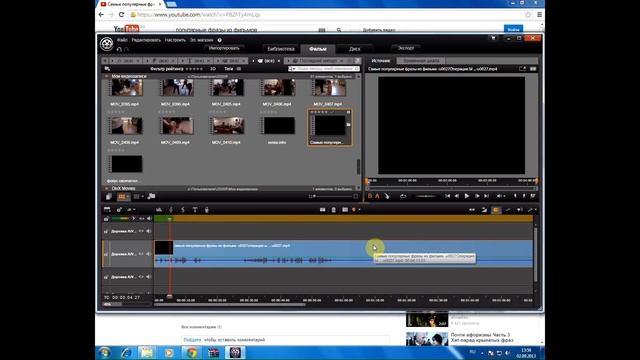
Task: Toggle master track mute speaker icon
Action: tap(149, 219)
